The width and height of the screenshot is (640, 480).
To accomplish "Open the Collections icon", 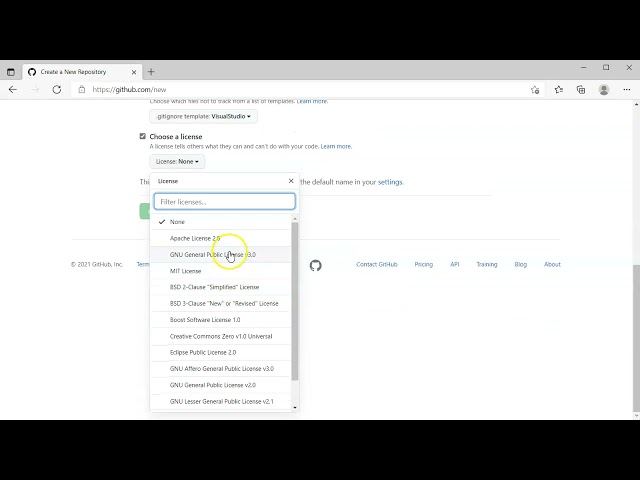I will 581,89.
